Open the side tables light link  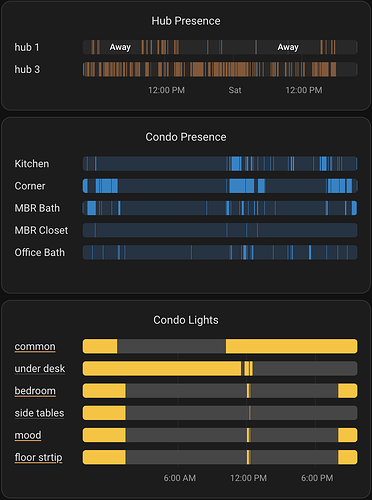coord(39,413)
